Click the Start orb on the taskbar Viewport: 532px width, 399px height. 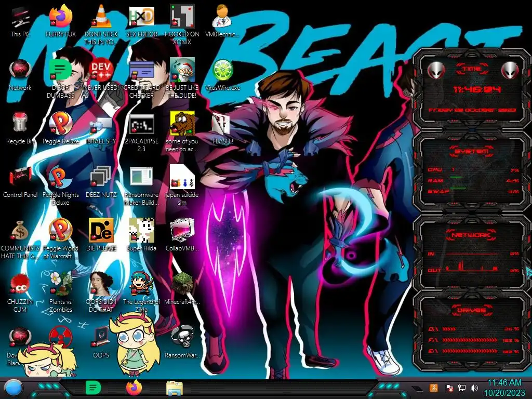pyautogui.click(x=14, y=388)
